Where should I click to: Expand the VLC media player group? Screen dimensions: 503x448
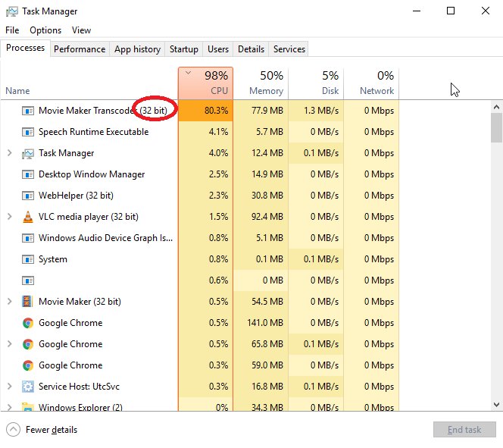[10, 217]
